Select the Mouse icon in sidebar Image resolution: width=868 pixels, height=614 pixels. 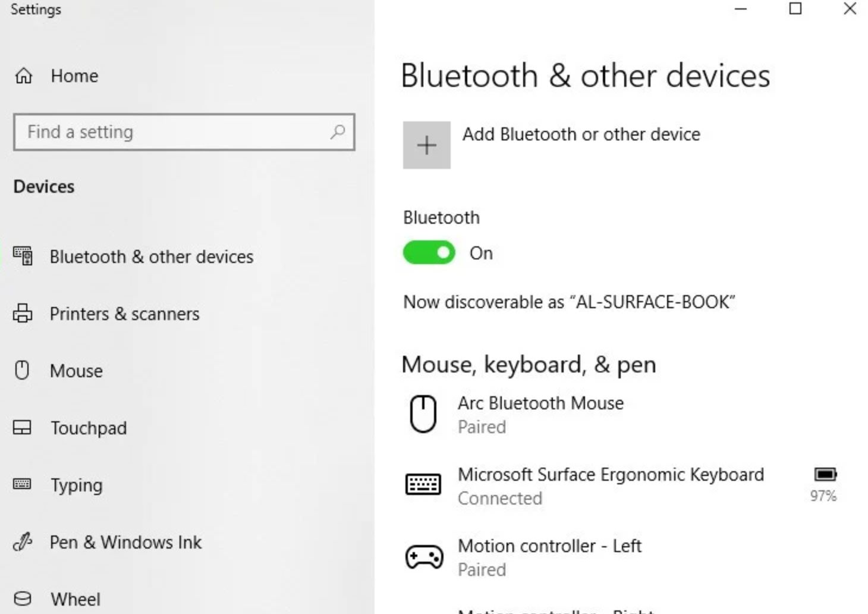(x=23, y=370)
